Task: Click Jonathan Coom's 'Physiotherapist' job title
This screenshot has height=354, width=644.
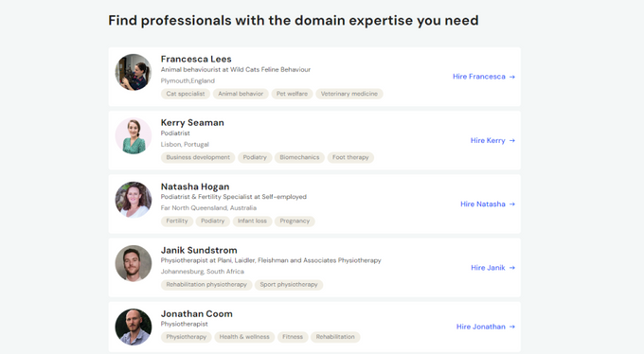Action: (x=185, y=325)
